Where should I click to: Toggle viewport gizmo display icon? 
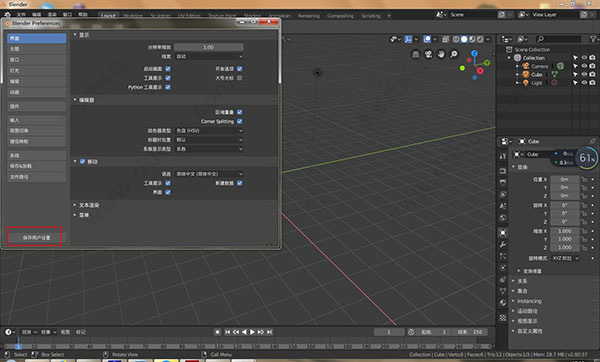(408, 39)
